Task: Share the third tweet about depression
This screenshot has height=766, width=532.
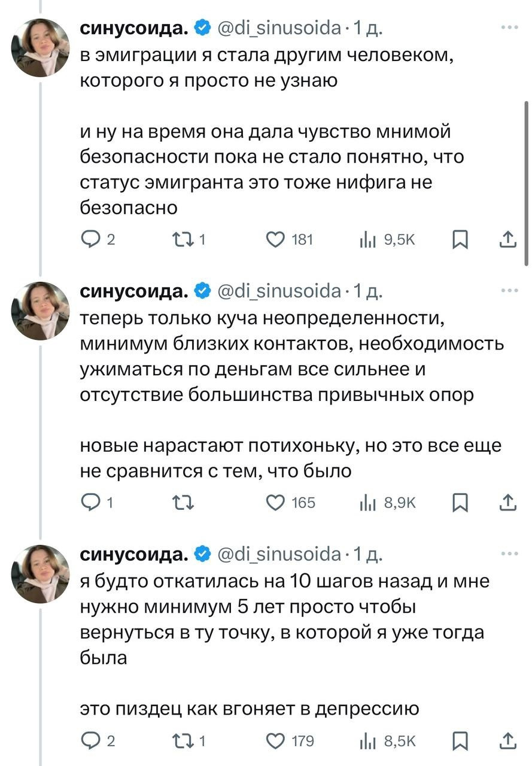Action: point(507,741)
